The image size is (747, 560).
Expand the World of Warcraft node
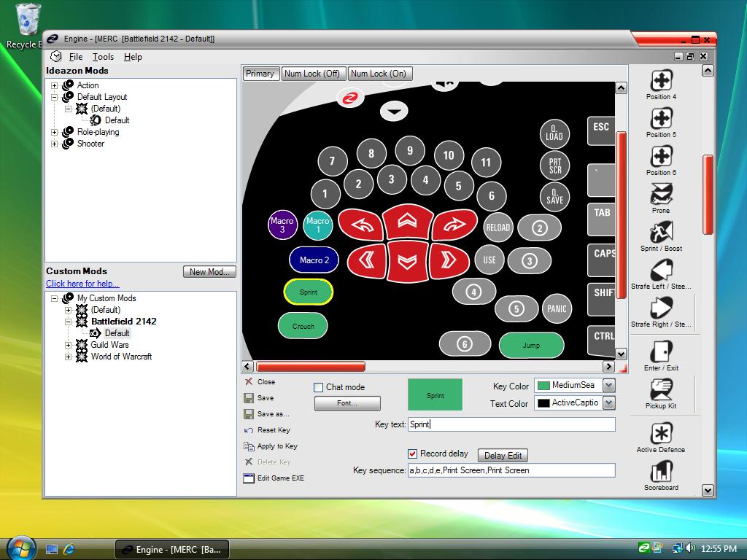point(68,357)
